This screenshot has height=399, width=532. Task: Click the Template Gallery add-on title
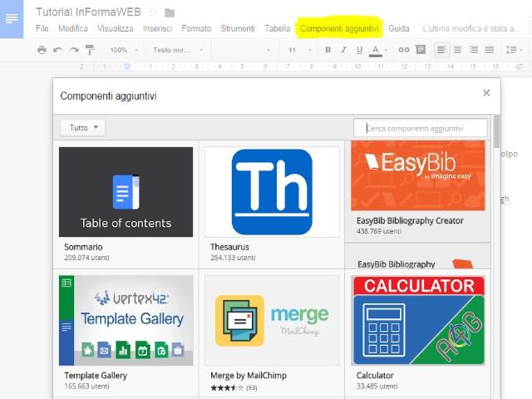tap(96, 376)
